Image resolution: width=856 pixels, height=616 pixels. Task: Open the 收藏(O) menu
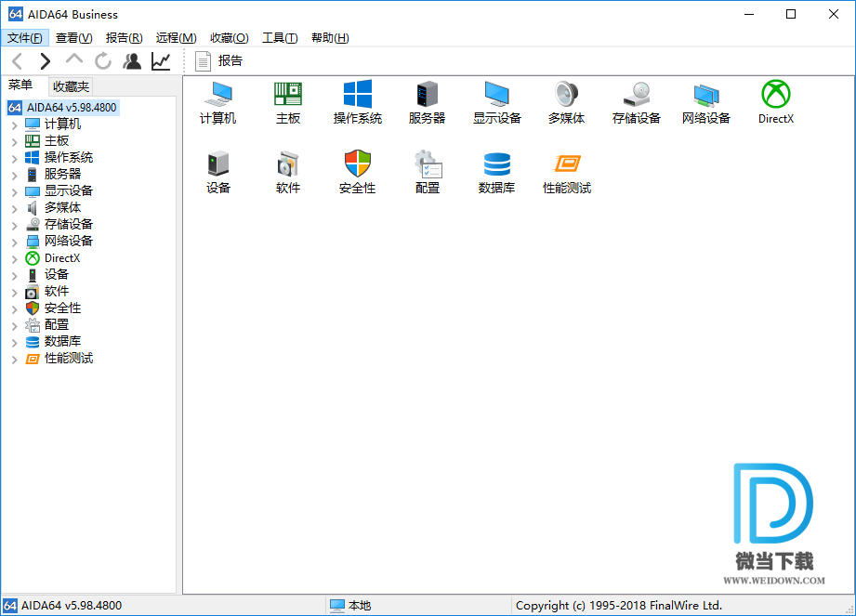[x=230, y=38]
